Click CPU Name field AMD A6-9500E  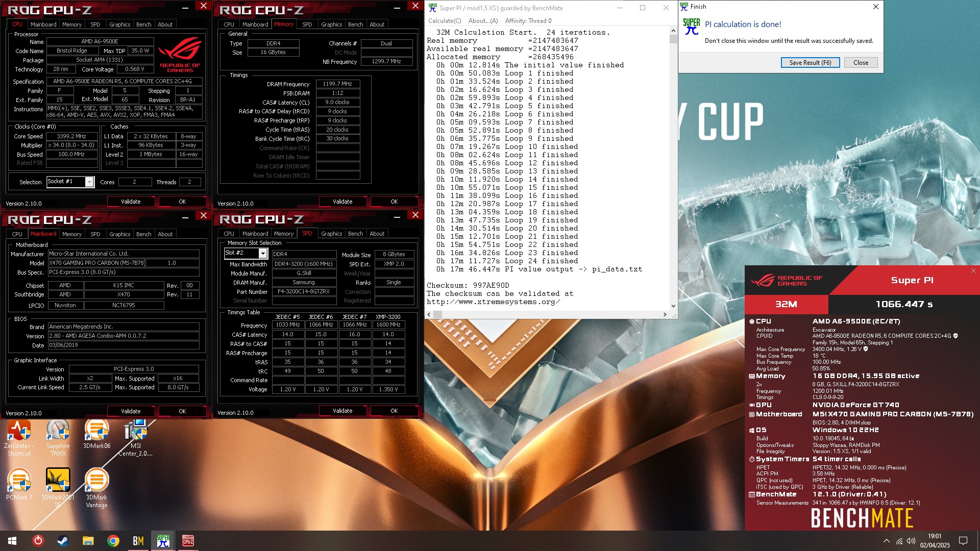pos(100,42)
